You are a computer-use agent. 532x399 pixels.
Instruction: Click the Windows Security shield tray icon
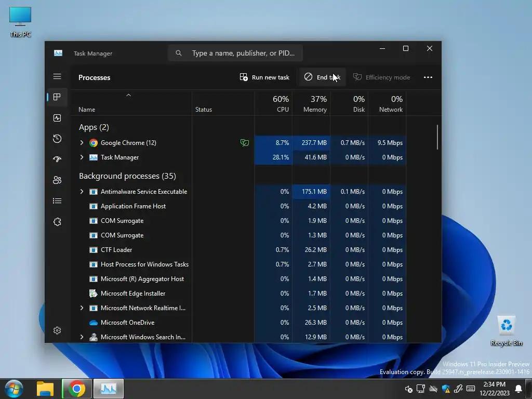coord(446,389)
